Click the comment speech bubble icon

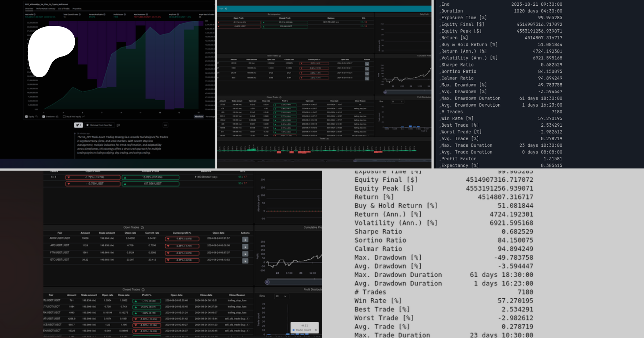[x=118, y=125]
